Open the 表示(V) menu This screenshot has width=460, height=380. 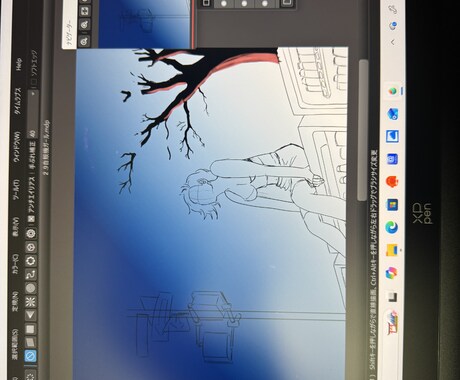16,227
